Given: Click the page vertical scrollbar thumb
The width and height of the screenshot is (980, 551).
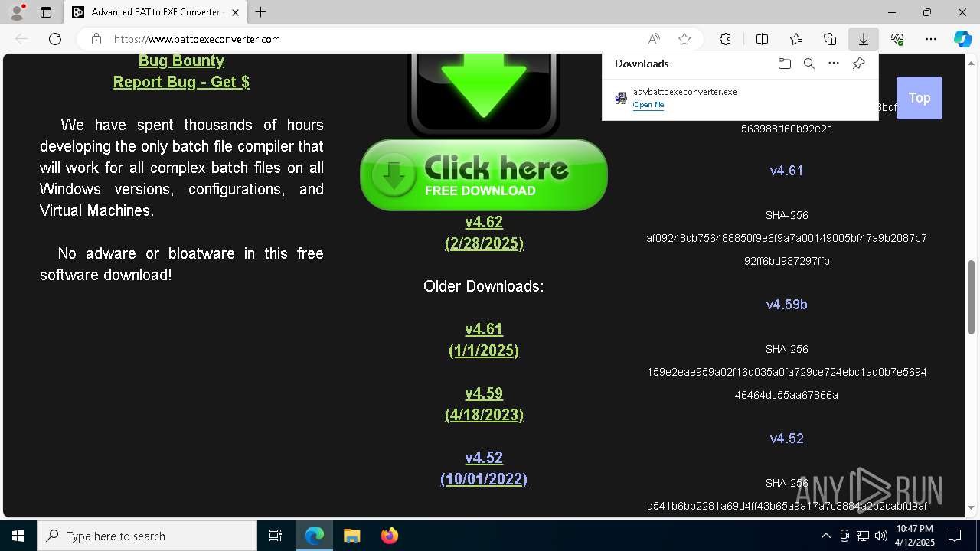Looking at the screenshot, I should tap(972, 297).
